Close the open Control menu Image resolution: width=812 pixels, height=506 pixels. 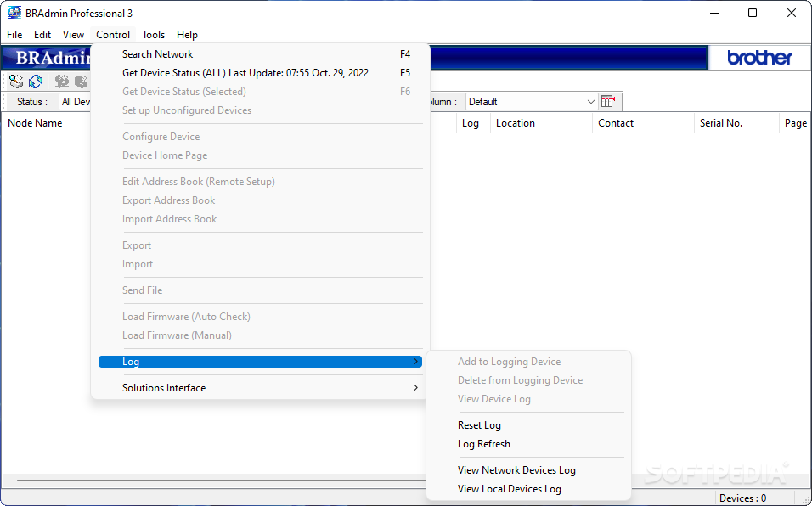(x=113, y=35)
